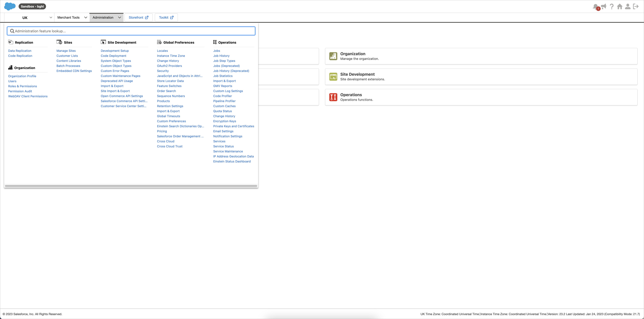Open the user profile icon
The width and height of the screenshot is (644, 319).
pos(628,7)
